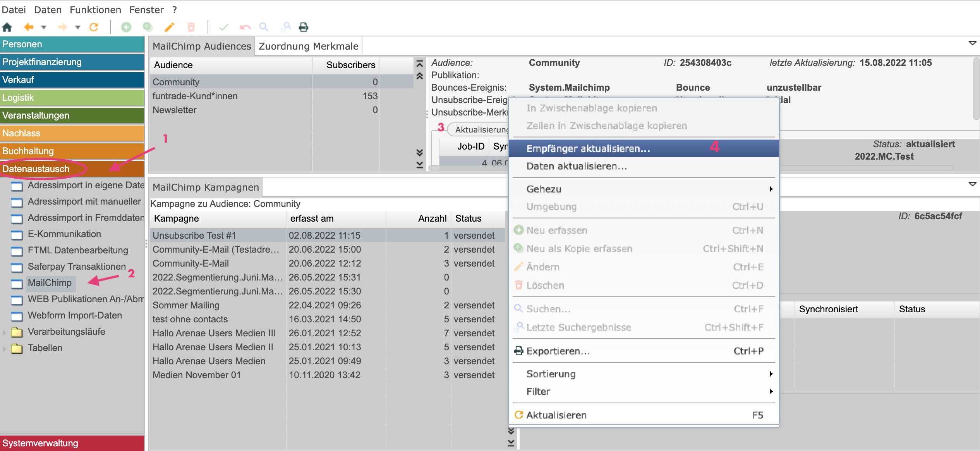Viewport: 980px width, 451px height.
Task: Select MailChimp in the navigation tree
Action: [x=50, y=283]
